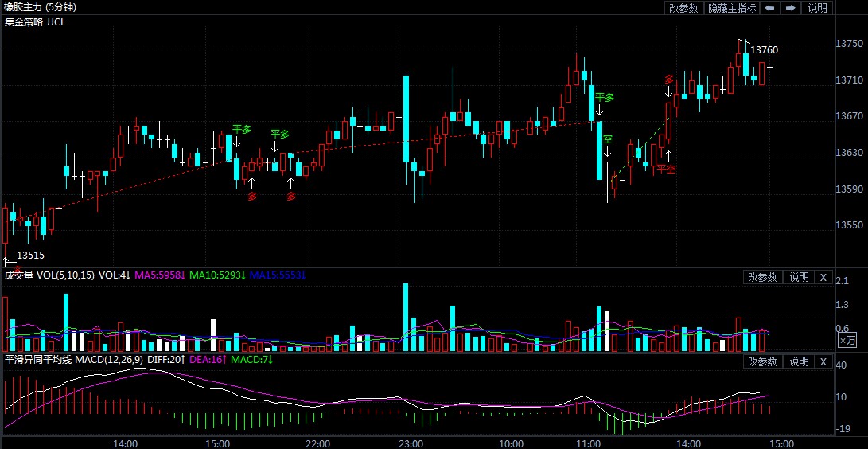The image size is (868, 449).
Task: Click the green 空 short signal marker
Action: pyautogui.click(x=607, y=139)
